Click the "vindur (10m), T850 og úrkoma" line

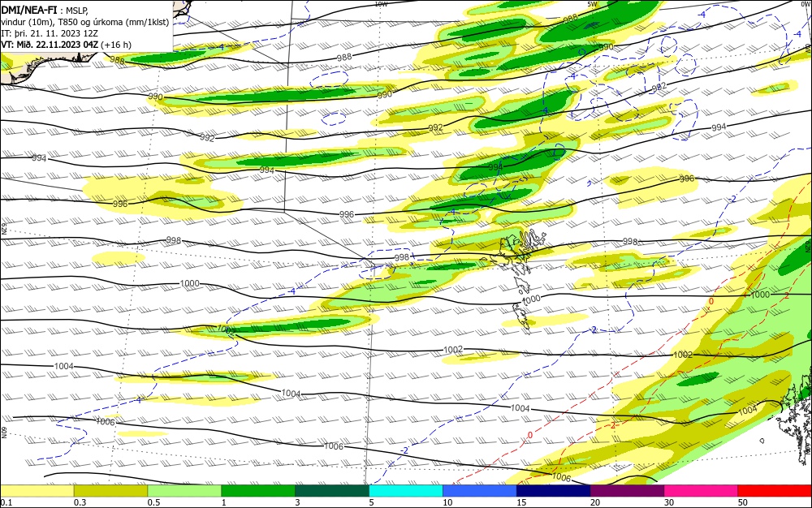pyautogui.click(x=85, y=22)
